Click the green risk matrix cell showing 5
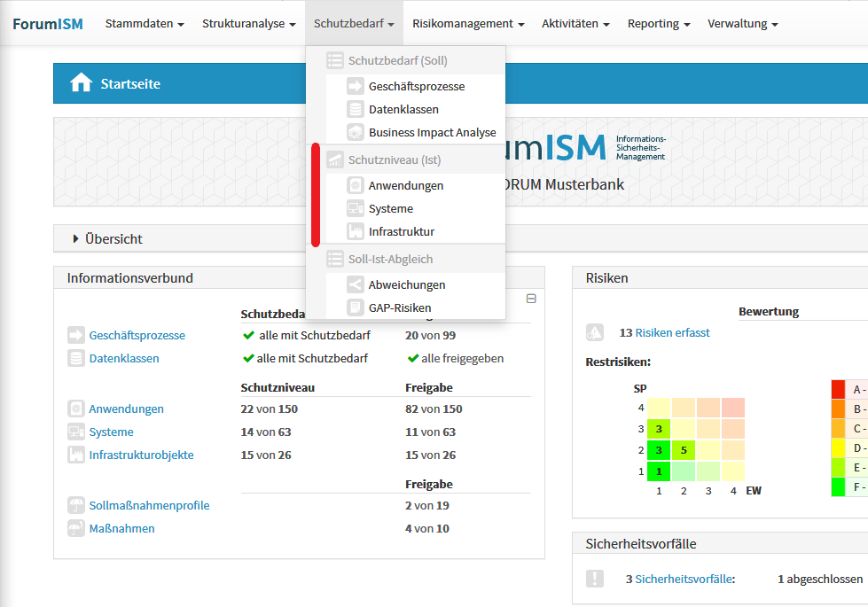Image resolution: width=868 pixels, height=607 pixels. click(684, 450)
